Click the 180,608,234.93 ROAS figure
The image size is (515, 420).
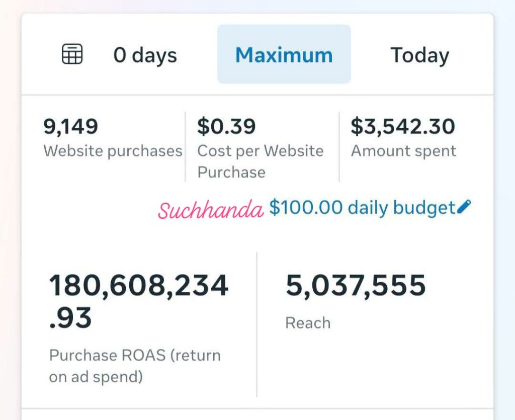click(x=139, y=301)
